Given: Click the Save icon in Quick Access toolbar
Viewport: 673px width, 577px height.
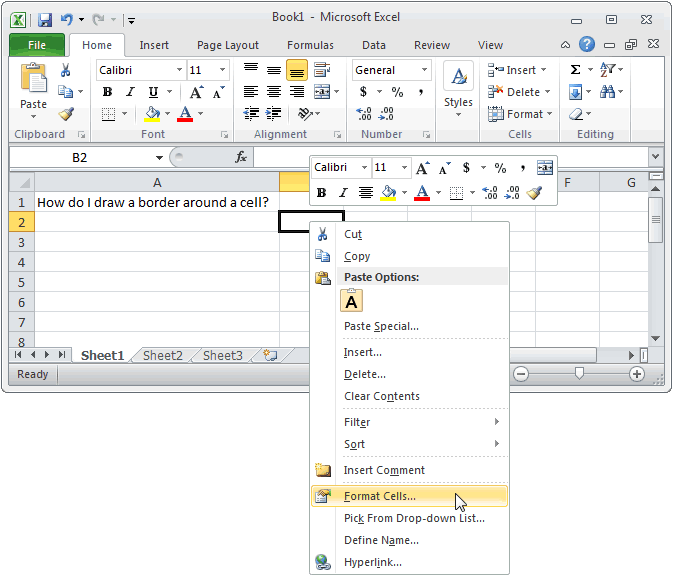Looking at the screenshot, I should [45, 20].
